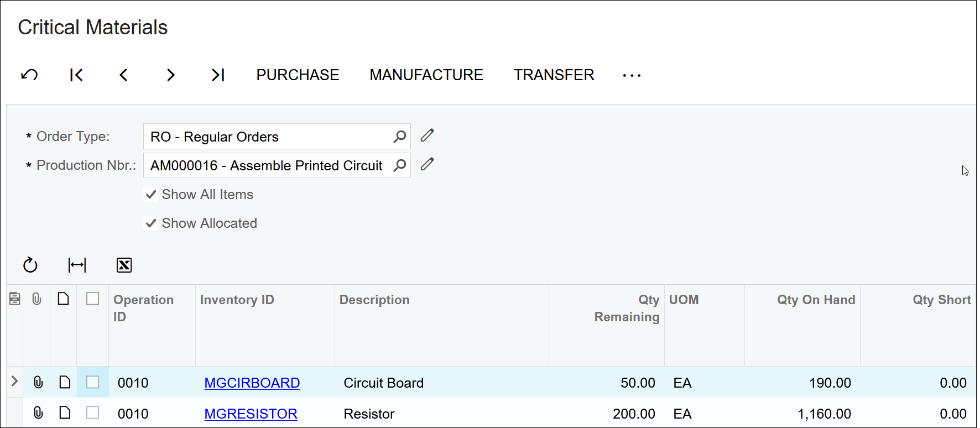Screen dimensions: 980x428
Task: Go to the first record
Action: (76, 75)
